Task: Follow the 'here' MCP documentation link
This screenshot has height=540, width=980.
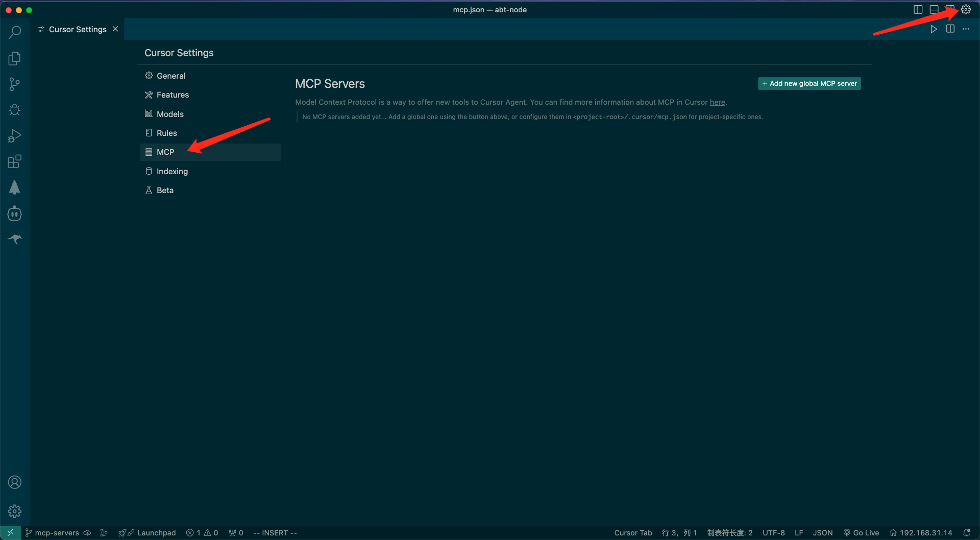Action: [717, 102]
